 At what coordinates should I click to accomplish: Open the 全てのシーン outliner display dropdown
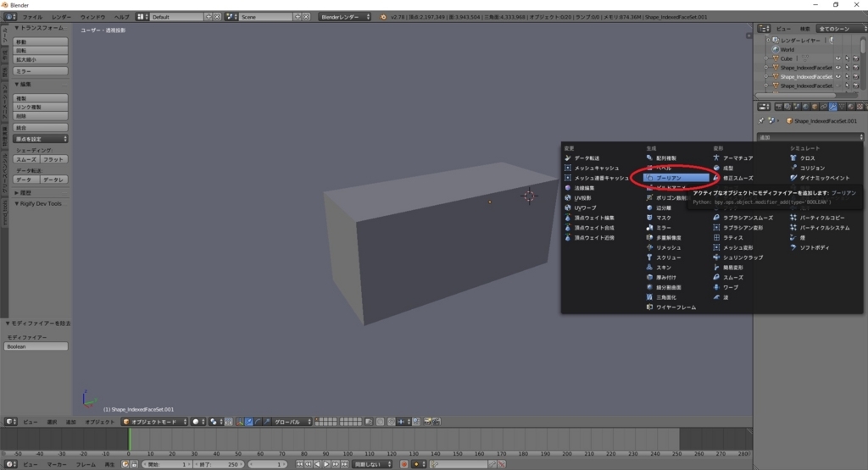(842, 29)
